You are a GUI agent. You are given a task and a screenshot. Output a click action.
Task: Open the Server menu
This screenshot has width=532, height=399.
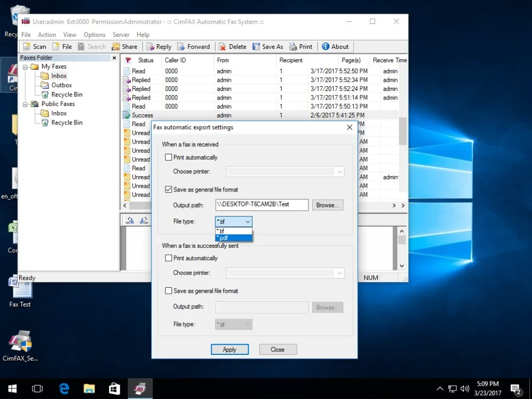(x=121, y=35)
